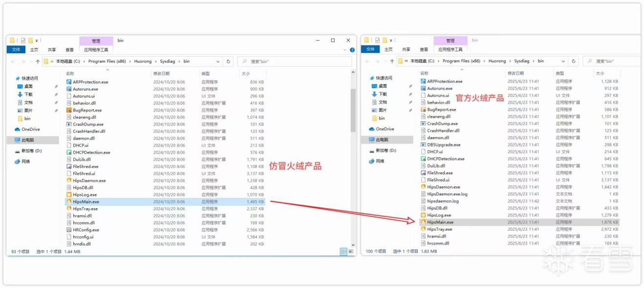The width and height of the screenshot is (644, 288).
Task: Go up one folder level in right window
Action: [x=392, y=61]
